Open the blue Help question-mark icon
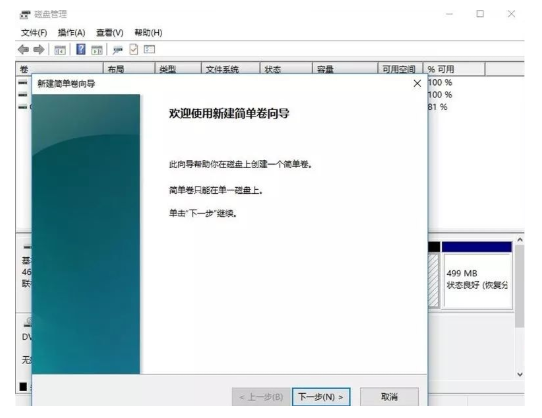The image size is (542, 418). [x=81, y=49]
